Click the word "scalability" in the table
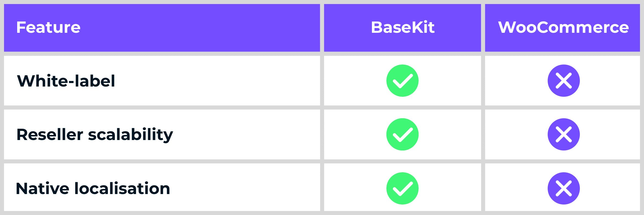Screen dimensions: 644x215 pos(130,134)
